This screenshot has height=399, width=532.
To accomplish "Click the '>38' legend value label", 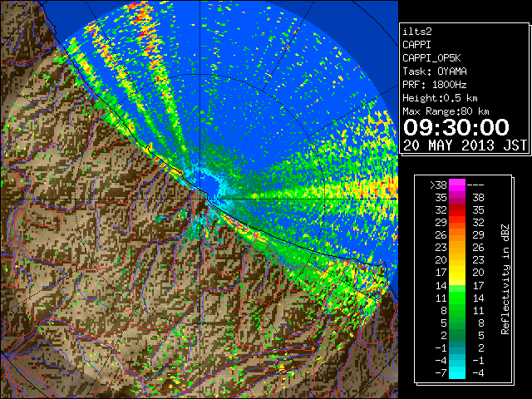I will coord(438,185).
